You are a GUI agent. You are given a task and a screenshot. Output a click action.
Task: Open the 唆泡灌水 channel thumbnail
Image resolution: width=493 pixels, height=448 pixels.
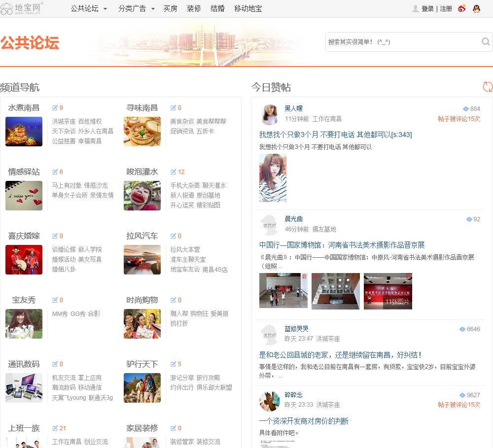(x=142, y=196)
